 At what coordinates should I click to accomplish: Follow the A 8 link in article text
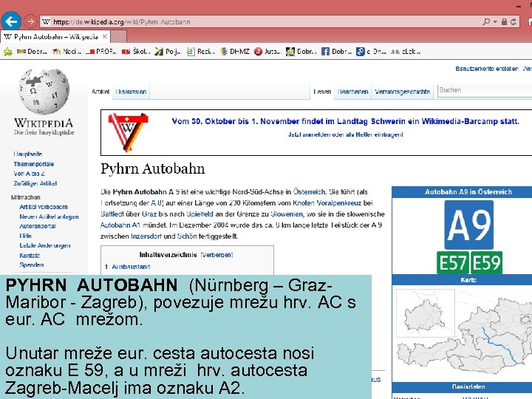tap(155, 203)
